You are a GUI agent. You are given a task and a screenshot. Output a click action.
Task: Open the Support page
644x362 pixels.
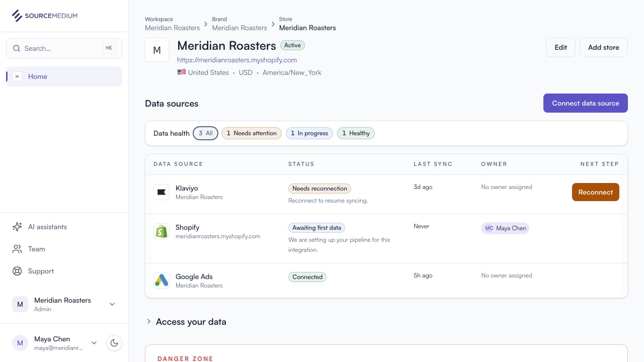(x=64, y=271)
